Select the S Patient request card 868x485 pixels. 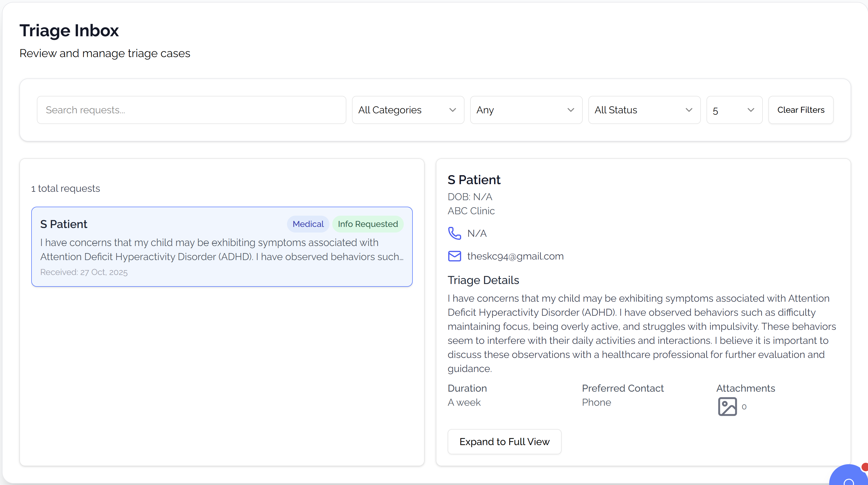click(222, 247)
